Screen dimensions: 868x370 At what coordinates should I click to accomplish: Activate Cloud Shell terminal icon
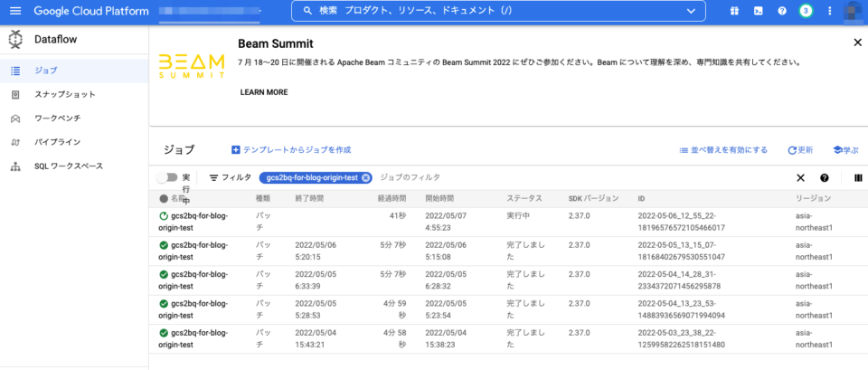[759, 11]
